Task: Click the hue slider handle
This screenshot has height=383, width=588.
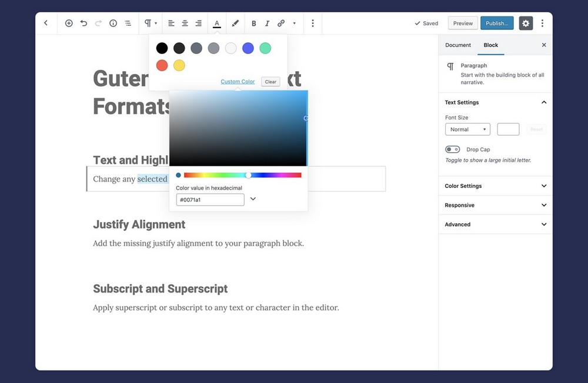Action: 248,175
